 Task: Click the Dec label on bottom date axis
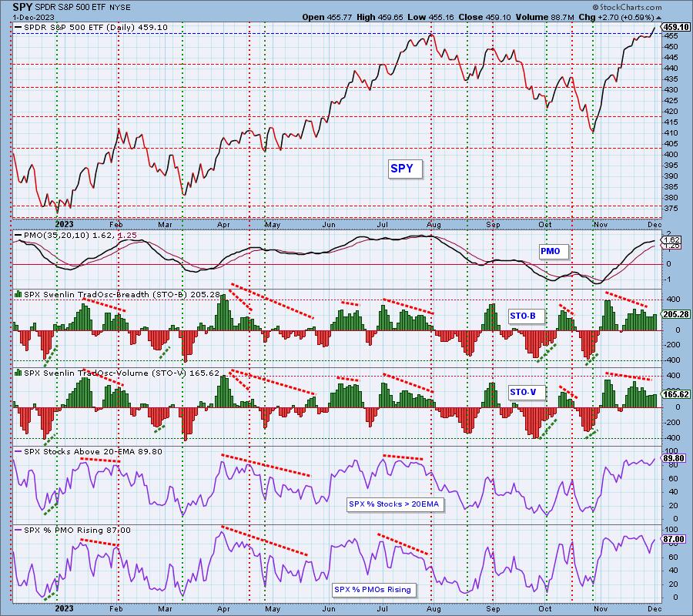pos(654,609)
